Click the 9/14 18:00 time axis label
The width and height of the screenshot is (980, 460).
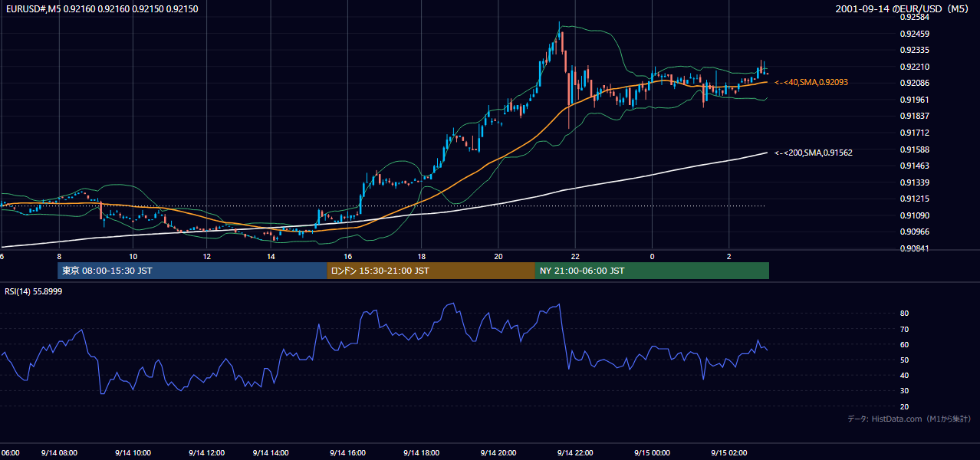click(421, 452)
